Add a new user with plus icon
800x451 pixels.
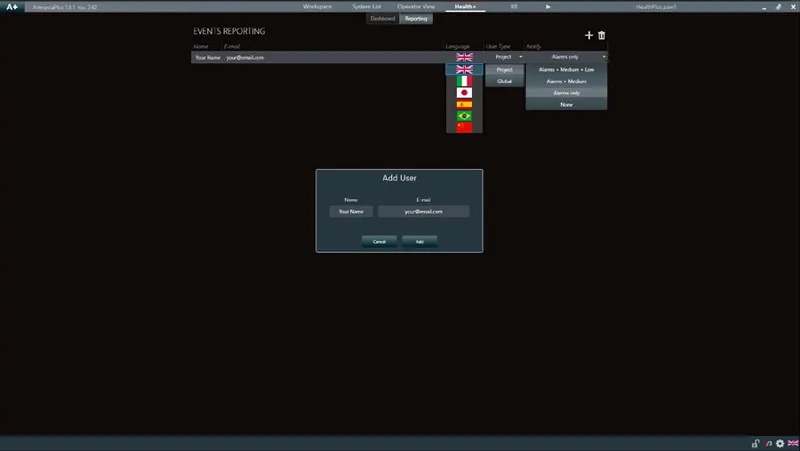point(589,35)
